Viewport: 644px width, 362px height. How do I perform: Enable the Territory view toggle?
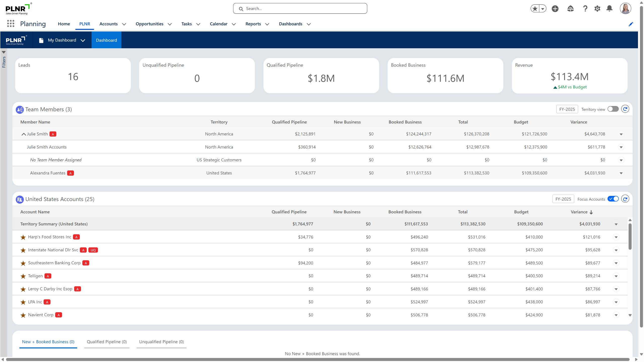pos(613,109)
